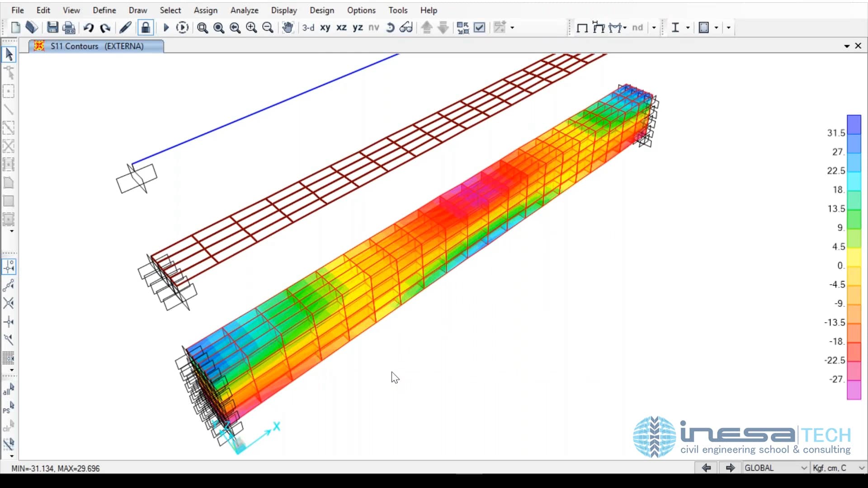Open Set Display Options via the checkbox icon

[x=479, y=27]
